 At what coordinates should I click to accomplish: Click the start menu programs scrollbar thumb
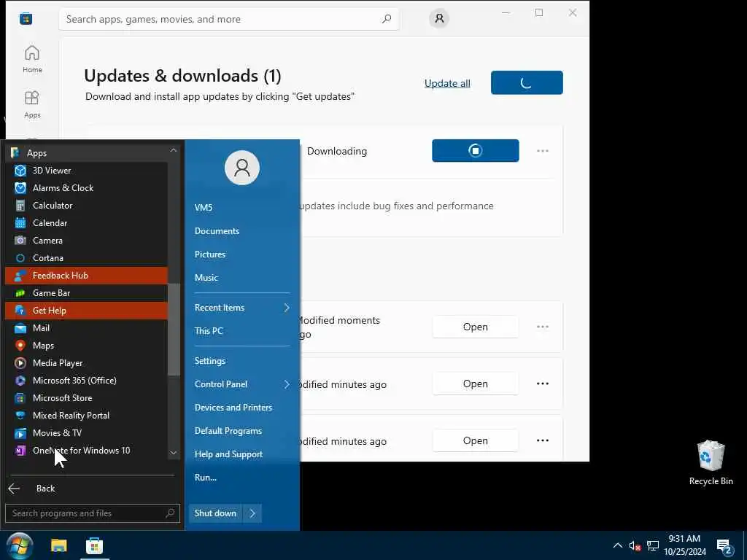pos(174,330)
